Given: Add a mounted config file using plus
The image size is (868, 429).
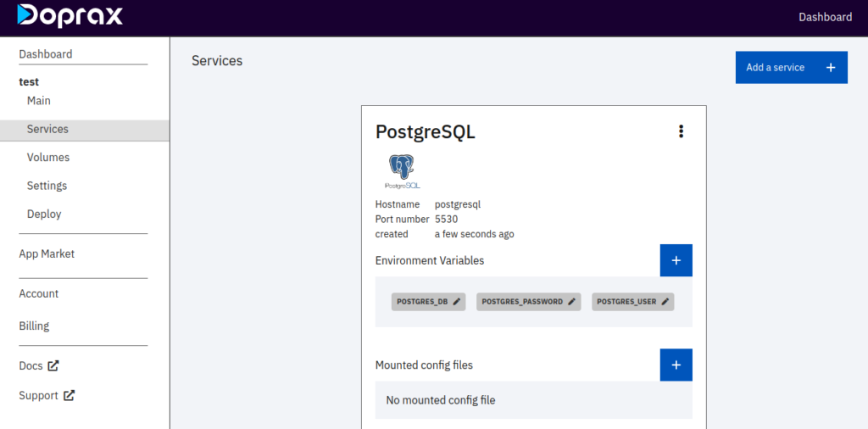Looking at the screenshot, I should [x=676, y=365].
